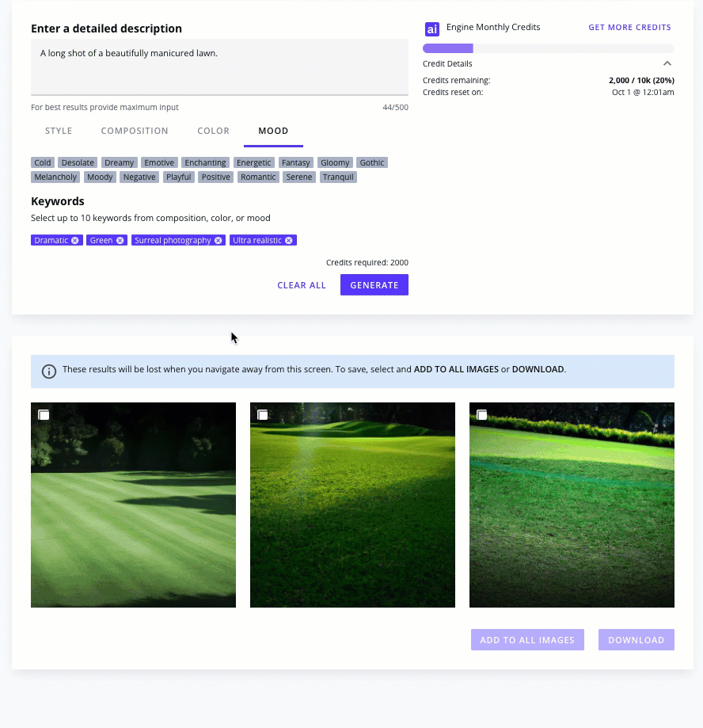Switch to the COLOR tab

point(213,131)
